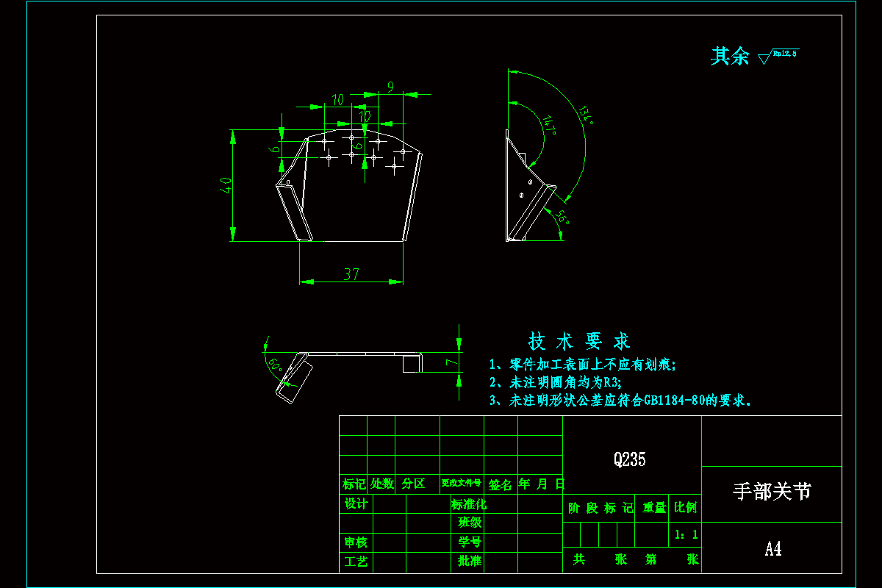882x588 pixels.
Task: Select the '批准' label
Action: (x=470, y=562)
